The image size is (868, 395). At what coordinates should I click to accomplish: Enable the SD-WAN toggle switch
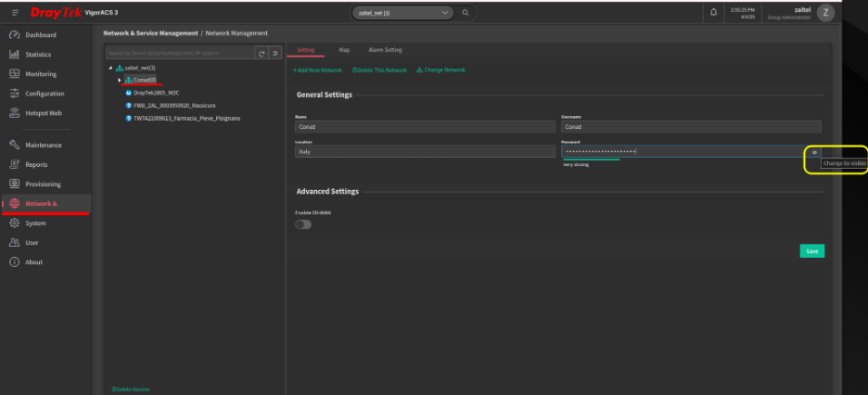point(303,224)
